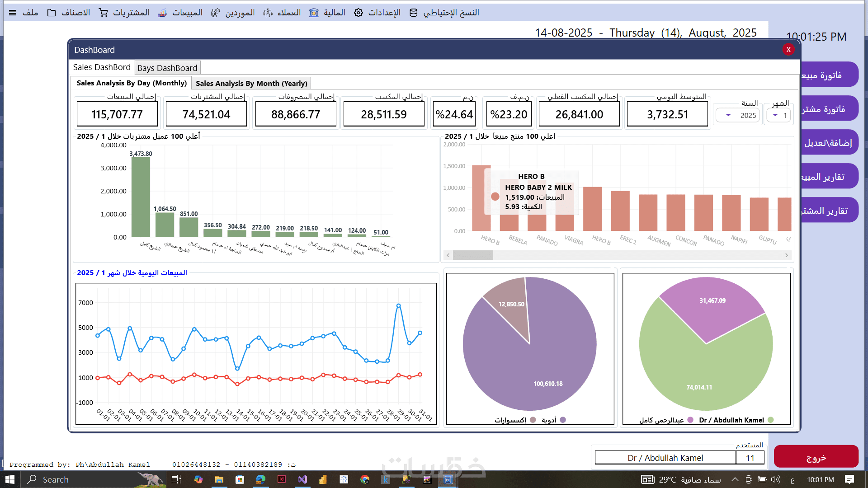Click the المبيعات sales chart icon
This screenshot has height=488, width=868.
tap(162, 13)
